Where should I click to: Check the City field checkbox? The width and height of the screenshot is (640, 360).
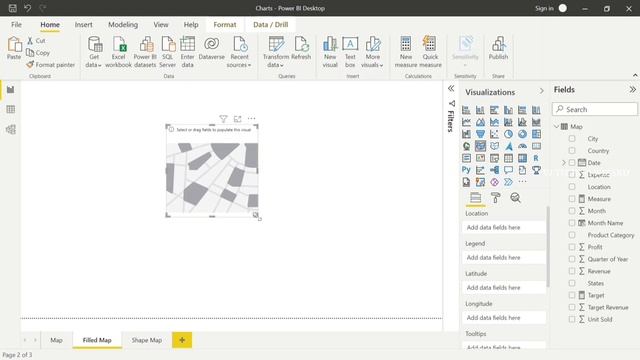[572, 138]
